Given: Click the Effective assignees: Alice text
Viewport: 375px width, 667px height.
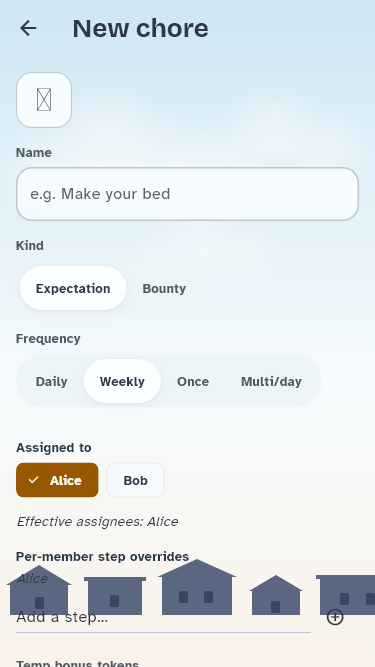Looking at the screenshot, I should coord(97,522).
